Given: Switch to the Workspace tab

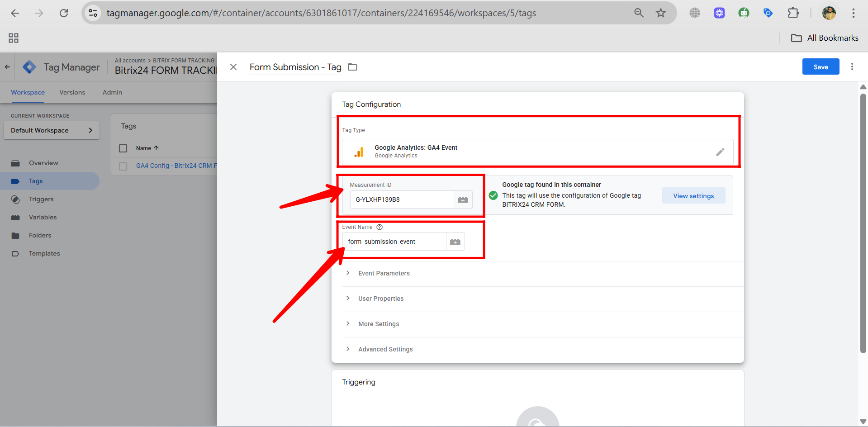Looking at the screenshot, I should point(28,92).
